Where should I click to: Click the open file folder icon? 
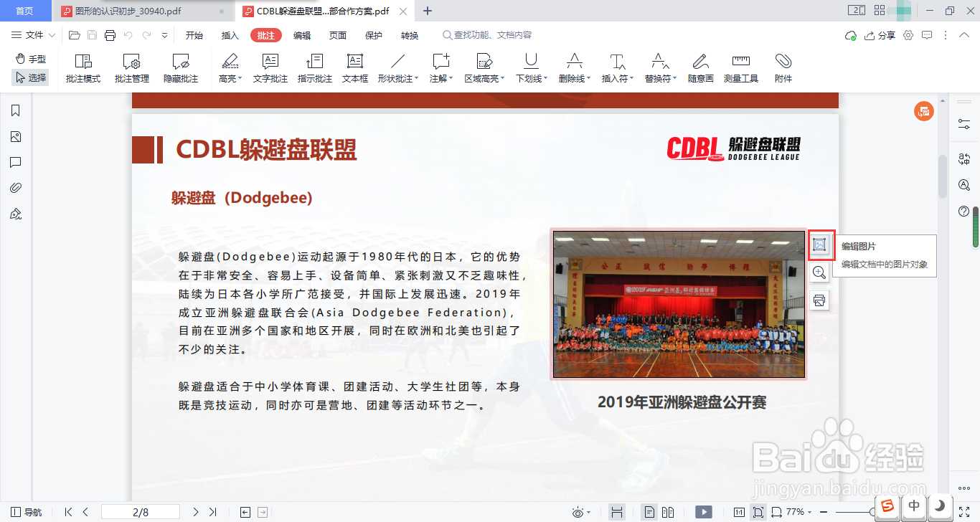point(74,35)
